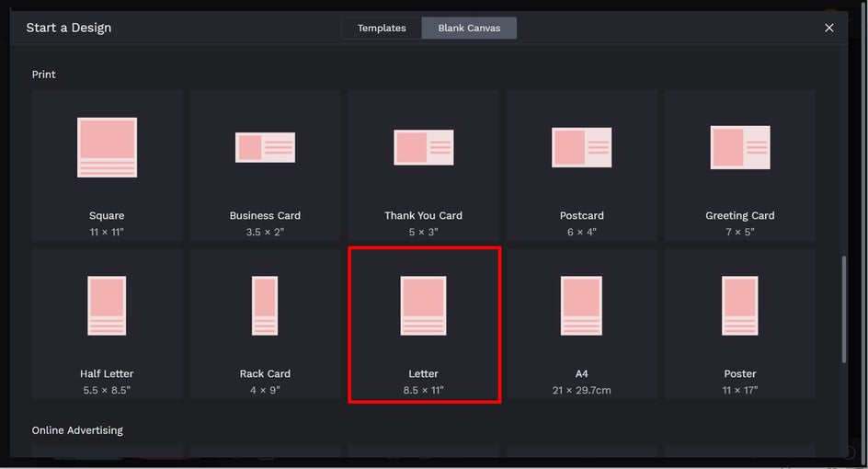Pick the Rack Card 4 × 9" icon
The image size is (868, 469).
[265, 305]
